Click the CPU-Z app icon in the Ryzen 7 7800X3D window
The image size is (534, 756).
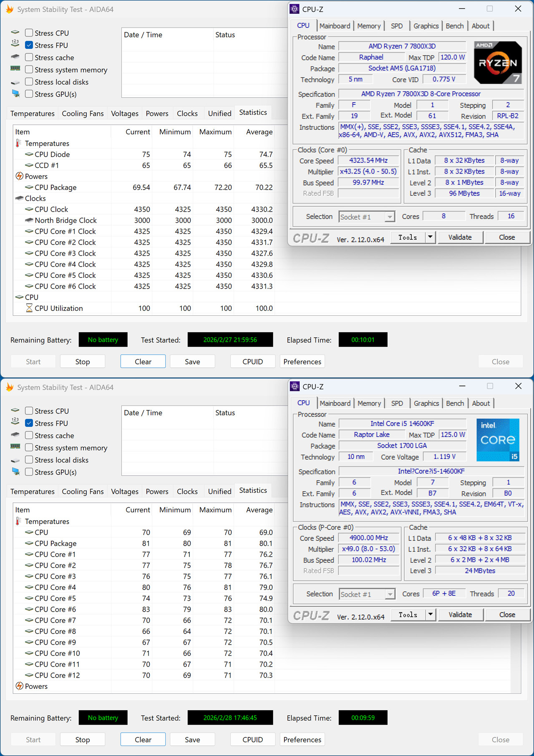tap(295, 9)
